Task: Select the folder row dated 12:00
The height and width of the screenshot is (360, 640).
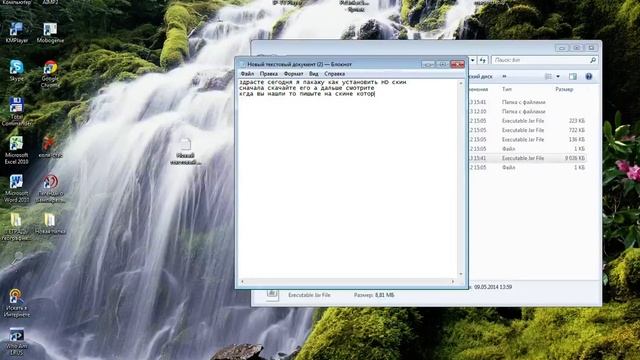Action: tap(527, 111)
